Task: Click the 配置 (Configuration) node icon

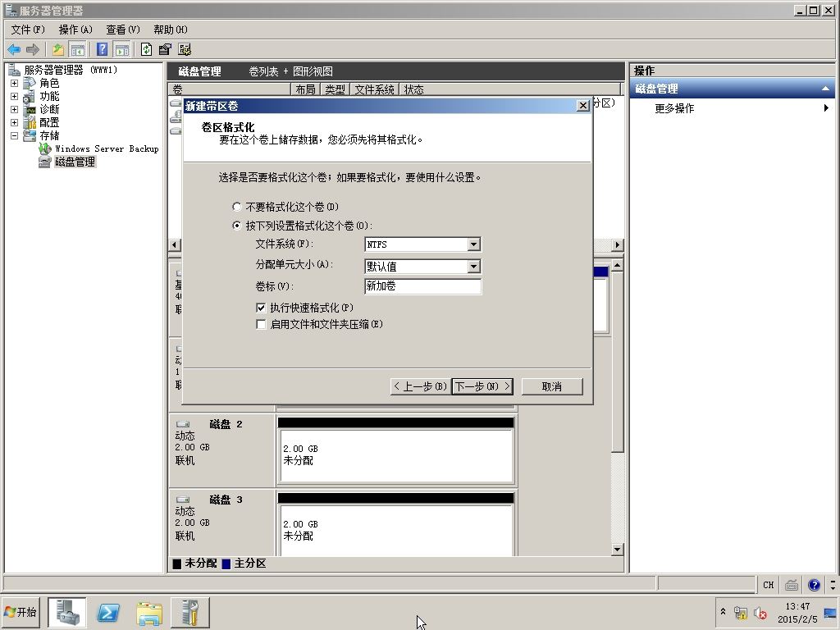Action: point(30,123)
